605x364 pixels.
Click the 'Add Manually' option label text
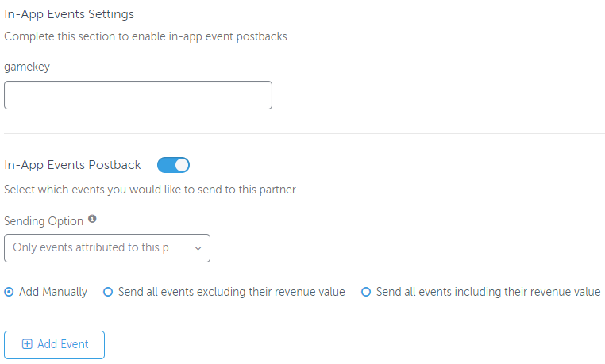53,292
